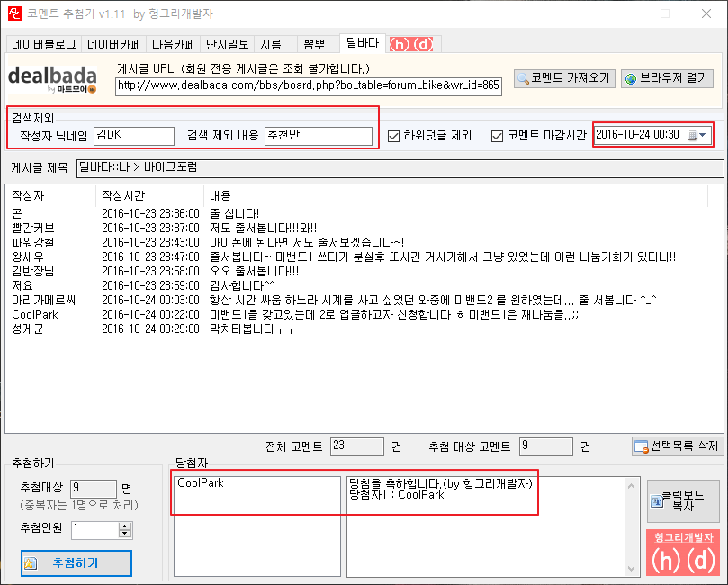Click the 게시글 URL input field
Image resolution: width=728 pixels, height=585 pixels.
point(309,85)
